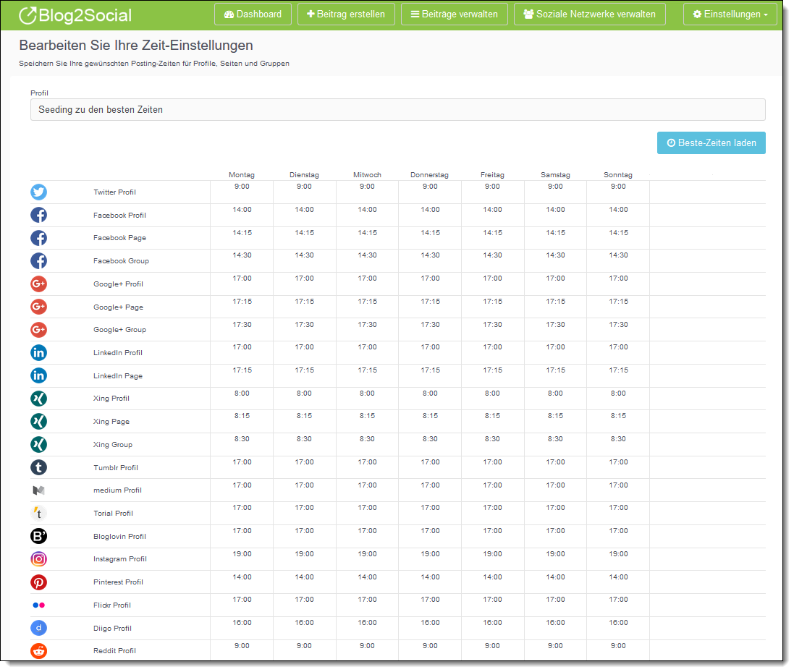Go to Beiträge verwalten
Viewport: 794px width, 672px height.
point(455,14)
